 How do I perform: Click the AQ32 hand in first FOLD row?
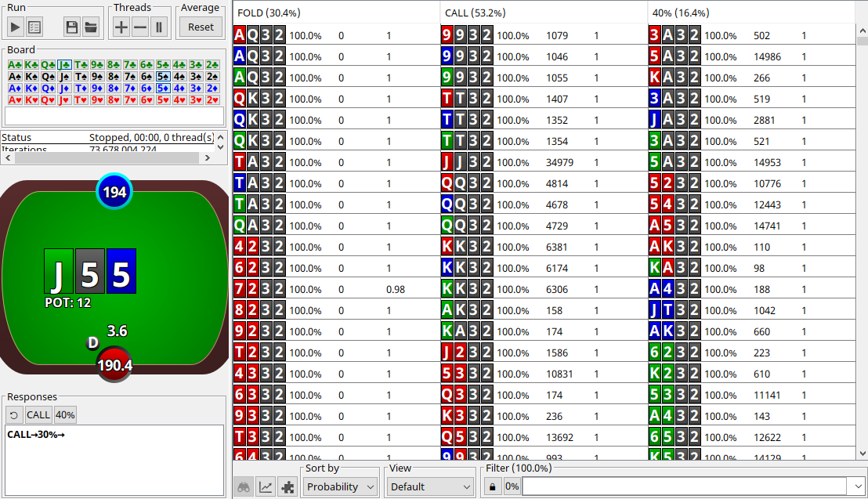pos(259,35)
